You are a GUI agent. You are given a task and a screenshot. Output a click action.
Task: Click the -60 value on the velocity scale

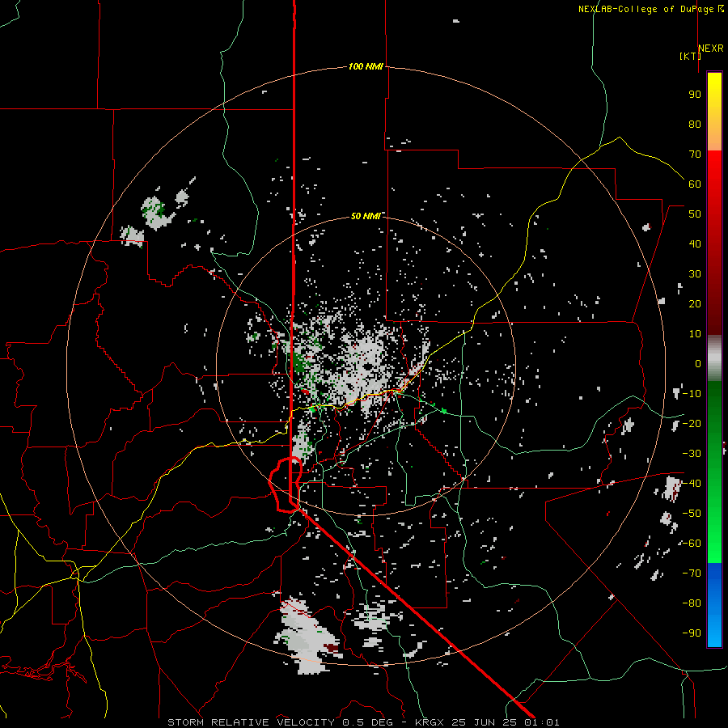[x=692, y=544]
